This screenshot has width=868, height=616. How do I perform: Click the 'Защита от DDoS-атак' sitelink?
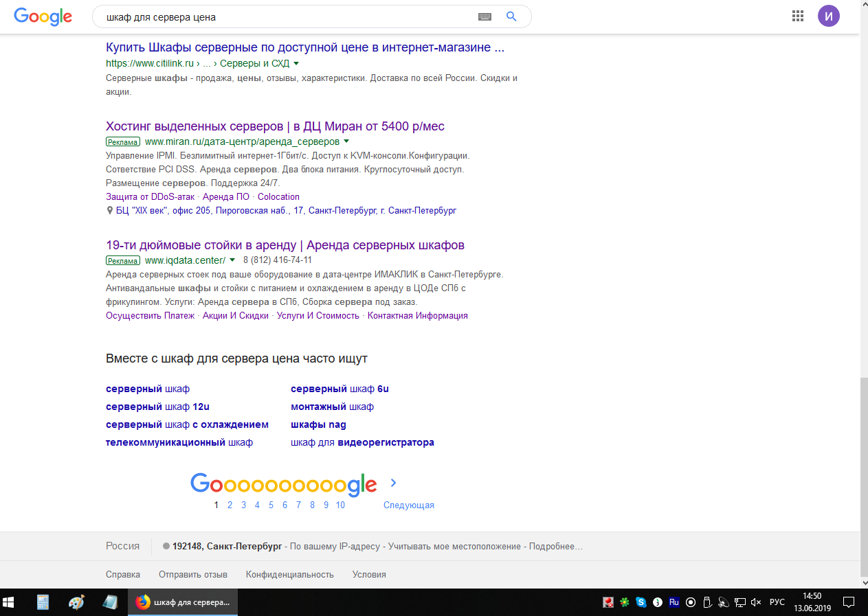150,197
